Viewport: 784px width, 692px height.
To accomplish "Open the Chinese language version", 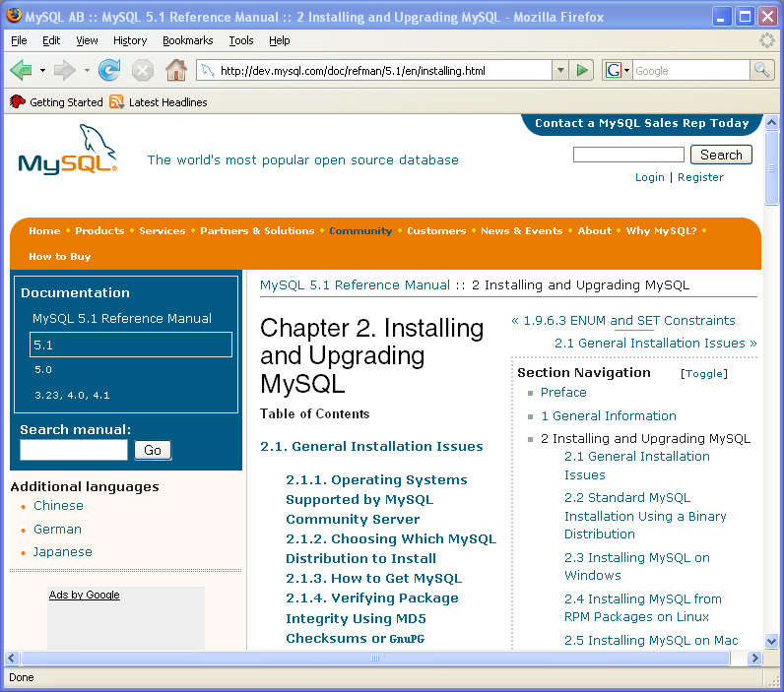I will 58,506.
